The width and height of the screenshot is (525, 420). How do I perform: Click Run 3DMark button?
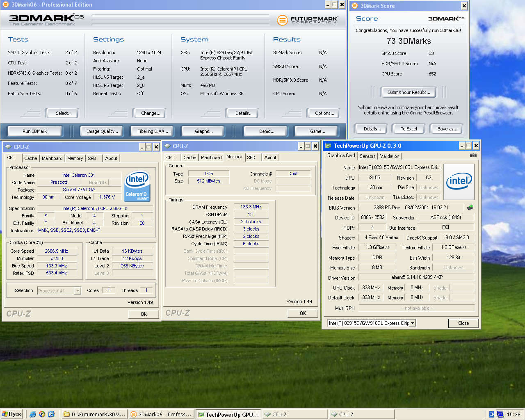pos(35,131)
